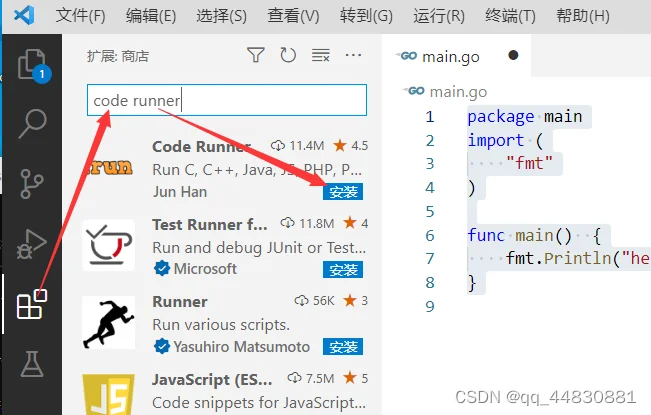
Task: Open 查看(V) menu
Action: point(293,16)
